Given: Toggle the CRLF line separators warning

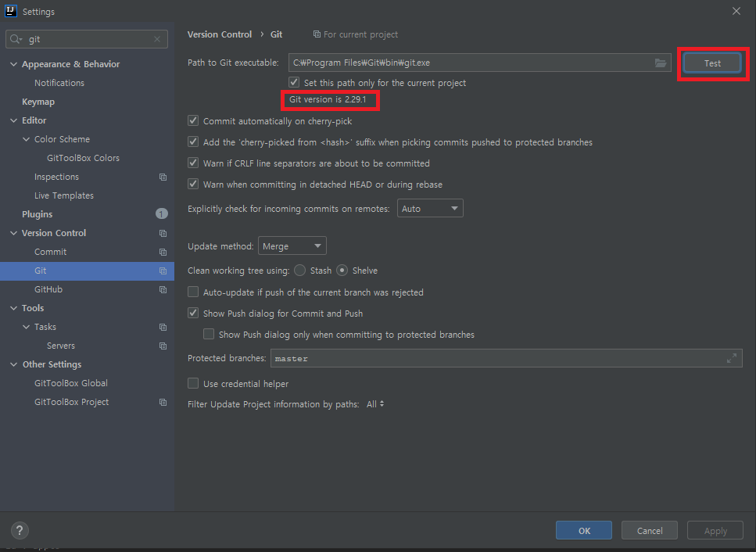Looking at the screenshot, I should [193, 163].
